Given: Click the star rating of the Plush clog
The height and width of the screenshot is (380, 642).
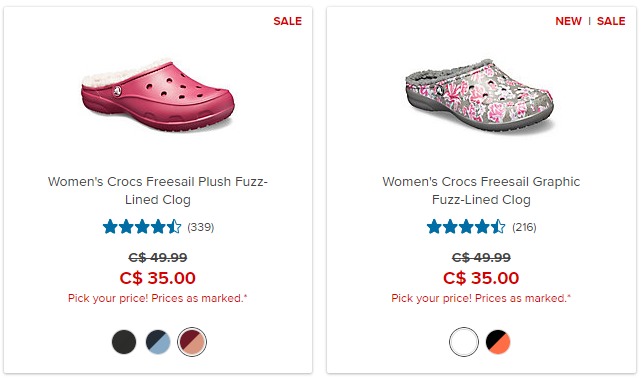Looking at the screenshot, I should [142, 227].
